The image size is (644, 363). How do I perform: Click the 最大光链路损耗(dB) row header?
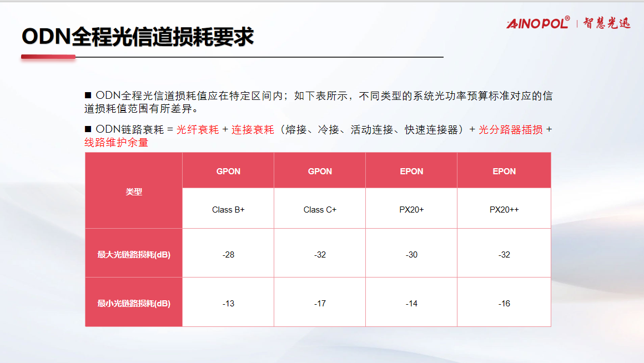[x=134, y=255]
